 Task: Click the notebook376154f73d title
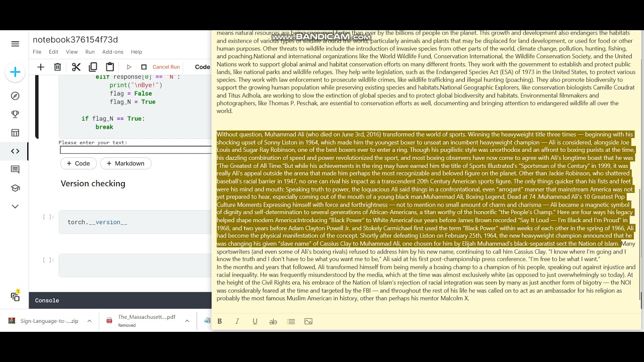(75, 40)
